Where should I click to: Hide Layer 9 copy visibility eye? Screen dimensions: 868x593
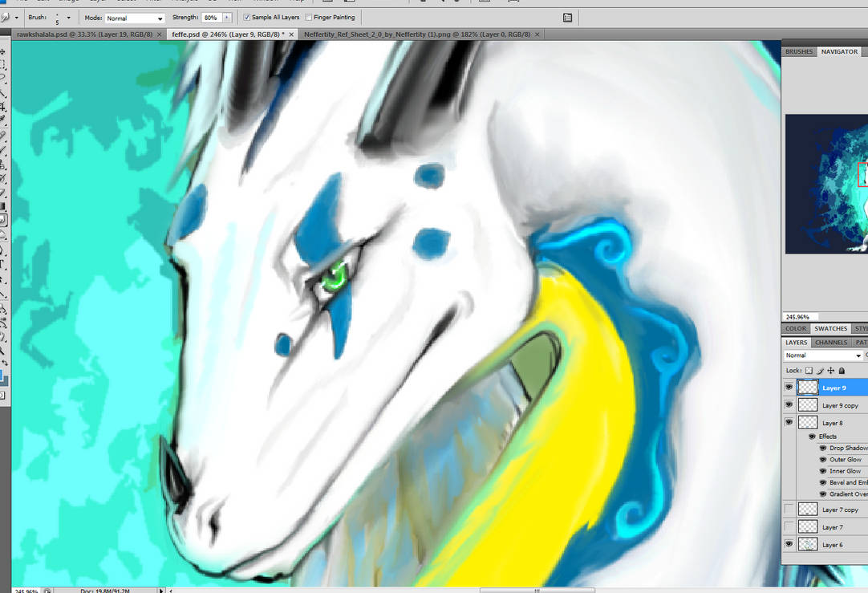[789, 405]
